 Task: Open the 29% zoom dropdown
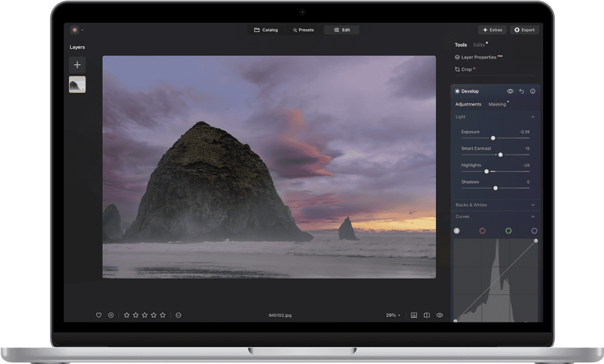pos(393,315)
